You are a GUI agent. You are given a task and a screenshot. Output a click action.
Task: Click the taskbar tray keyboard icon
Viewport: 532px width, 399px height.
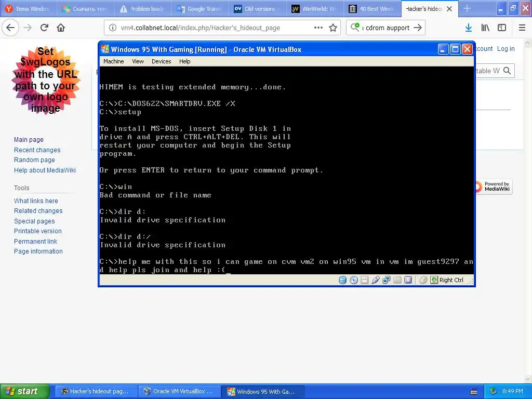point(474,392)
